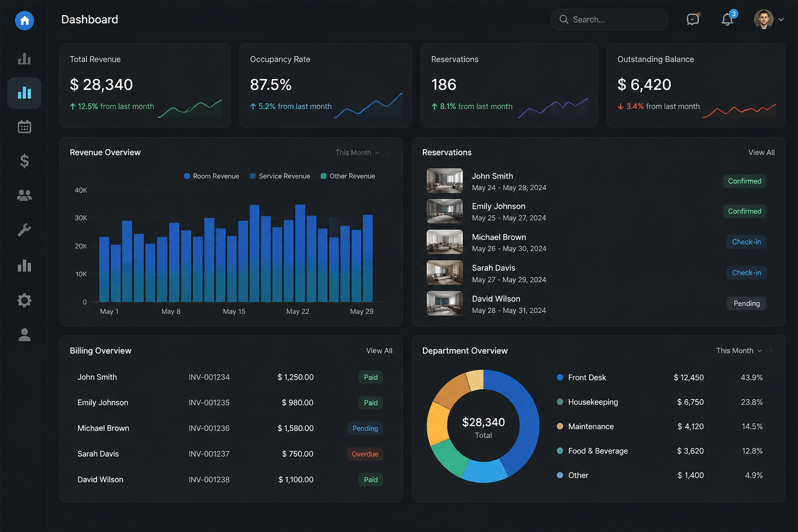Click the three-dot menu in Department Overview
Image resolution: width=798 pixels, height=532 pixels.
pyautogui.click(x=772, y=351)
